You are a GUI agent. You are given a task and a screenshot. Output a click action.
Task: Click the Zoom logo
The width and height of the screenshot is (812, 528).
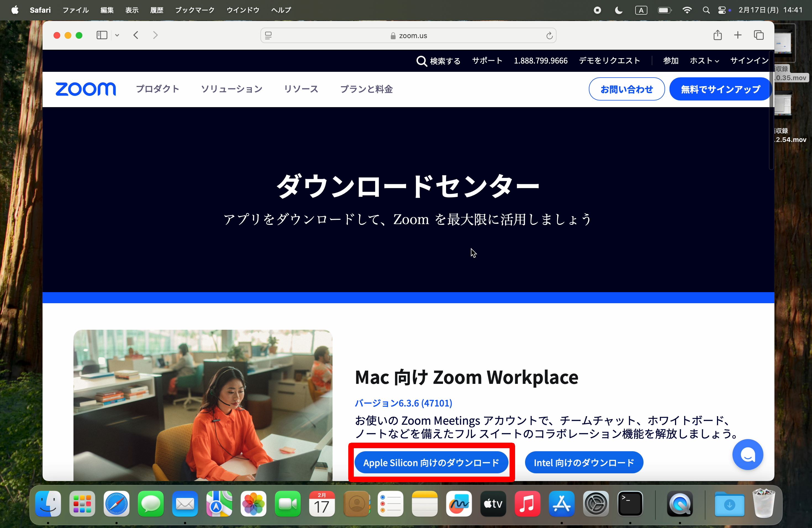coord(85,89)
